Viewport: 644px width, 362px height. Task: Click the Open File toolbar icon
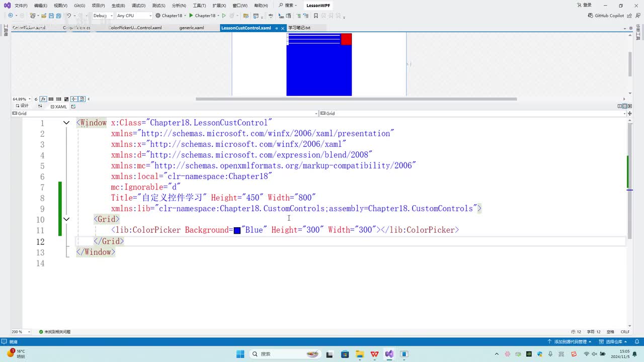(x=43, y=16)
